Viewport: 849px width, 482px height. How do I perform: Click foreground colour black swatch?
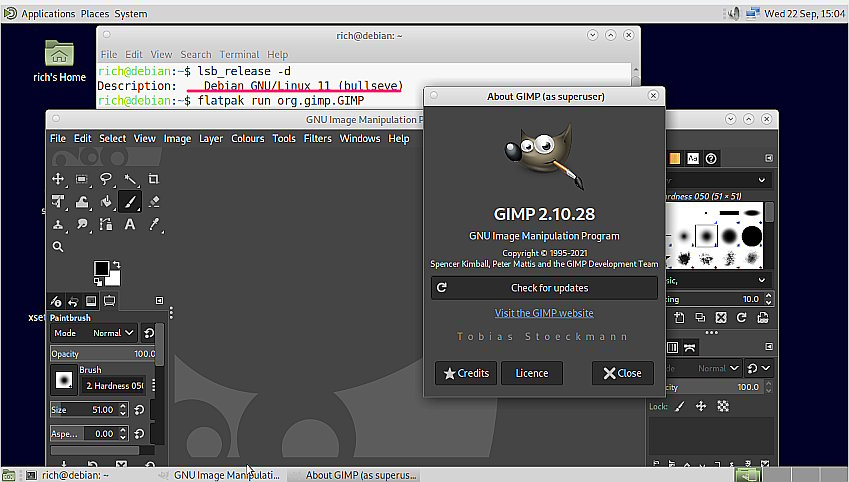pos(101,268)
